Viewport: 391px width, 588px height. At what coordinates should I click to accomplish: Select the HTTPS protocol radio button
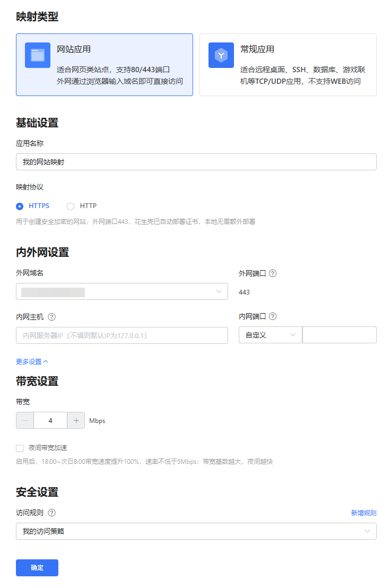pos(20,206)
